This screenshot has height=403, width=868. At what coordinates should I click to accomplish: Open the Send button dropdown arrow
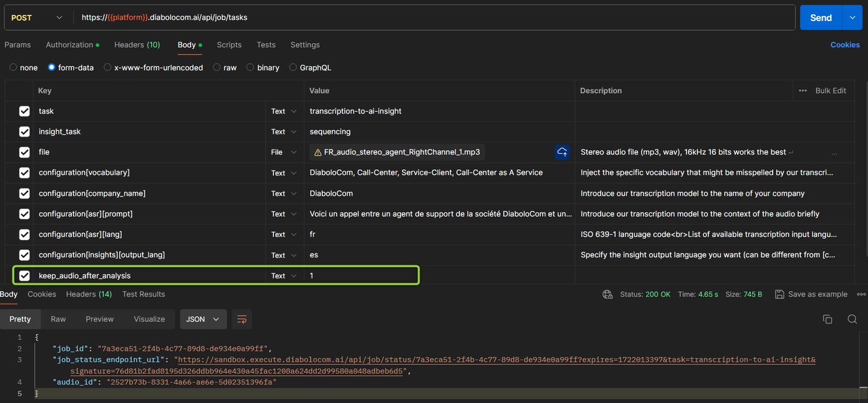(x=852, y=18)
